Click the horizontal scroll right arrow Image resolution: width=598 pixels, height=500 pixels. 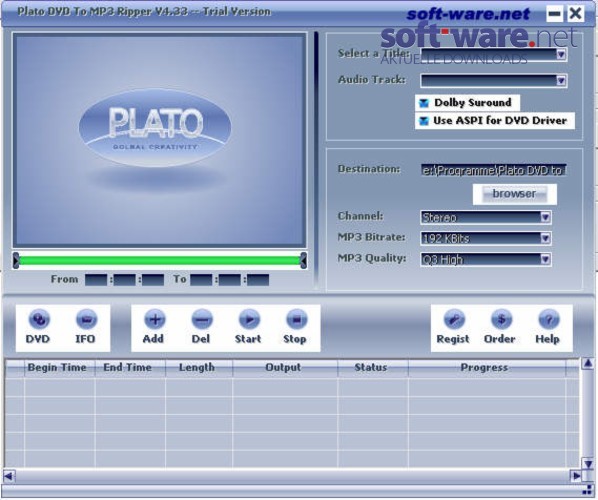coord(576,476)
